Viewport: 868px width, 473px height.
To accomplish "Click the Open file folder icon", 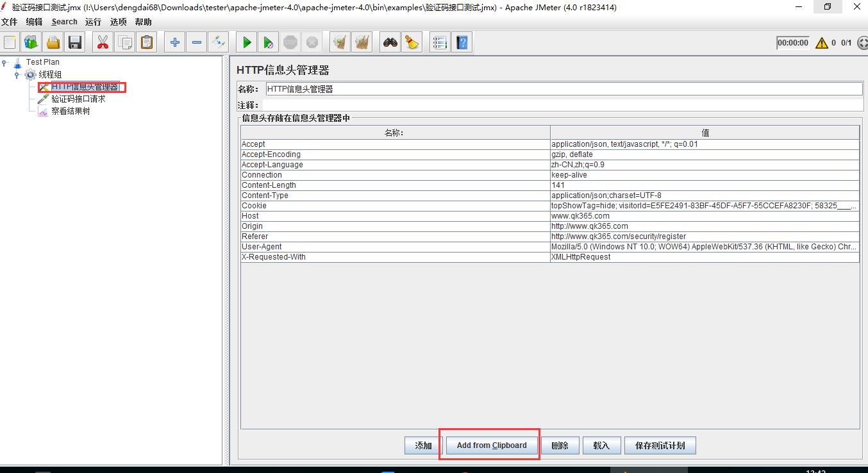I will coord(53,43).
